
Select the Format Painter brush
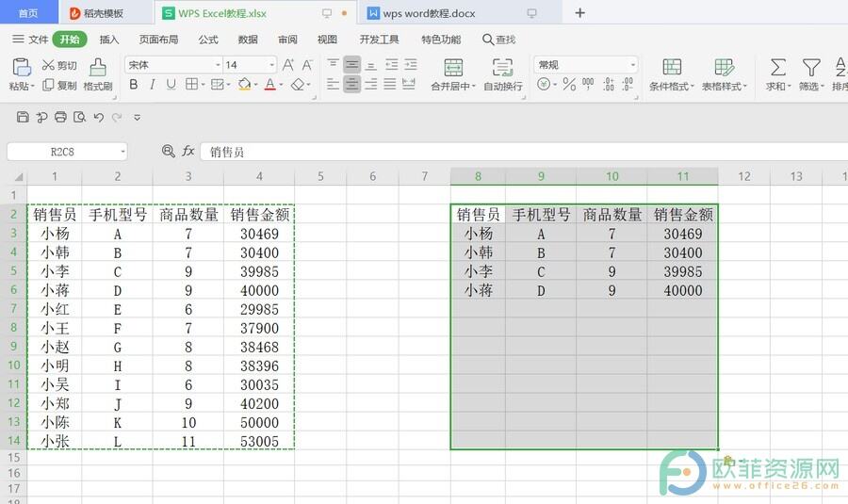(x=98, y=68)
